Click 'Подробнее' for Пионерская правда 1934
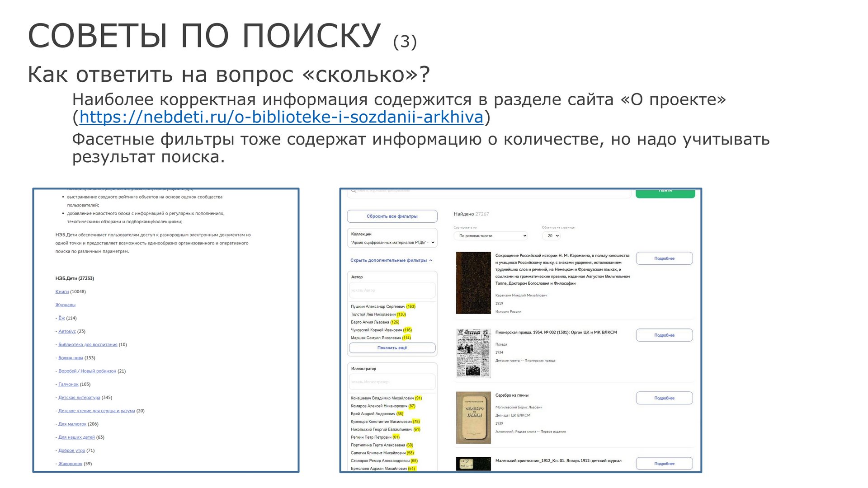This screenshot has width=868, height=488. point(664,335)
